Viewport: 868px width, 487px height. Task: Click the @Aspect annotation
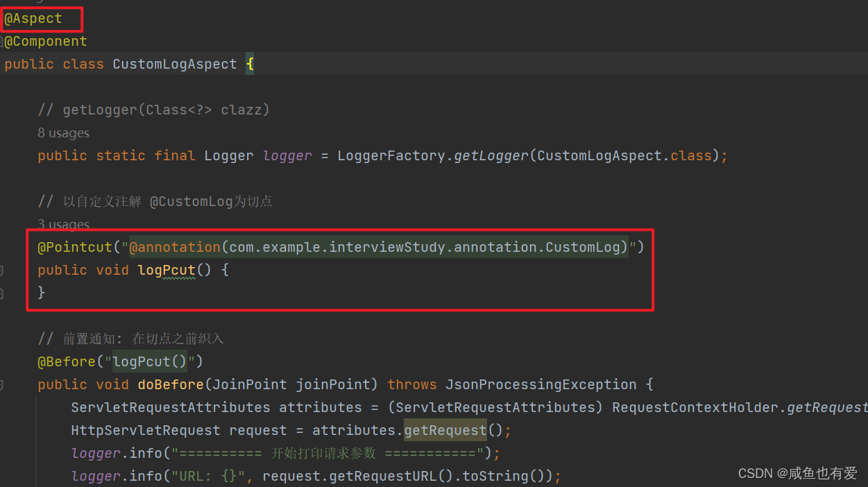(33, 19)
